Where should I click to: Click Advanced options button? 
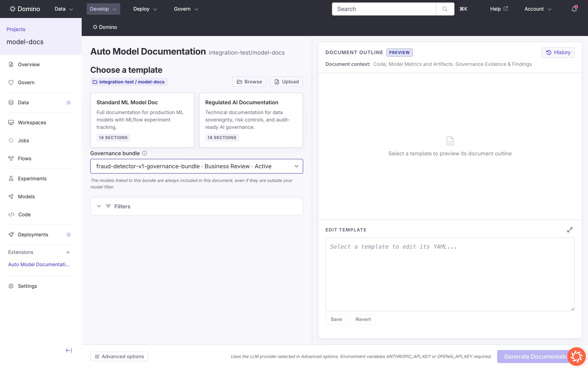[x=119, y=356]
